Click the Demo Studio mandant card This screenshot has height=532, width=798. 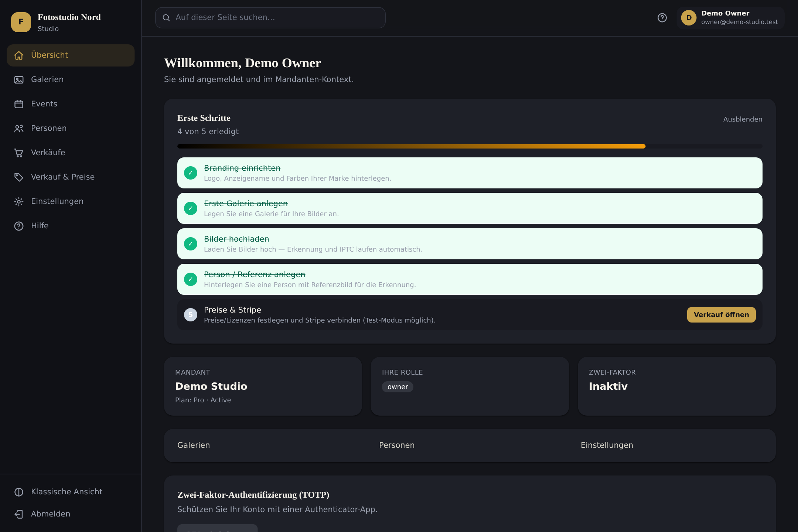pyautogui.click(x=263, y=386)
